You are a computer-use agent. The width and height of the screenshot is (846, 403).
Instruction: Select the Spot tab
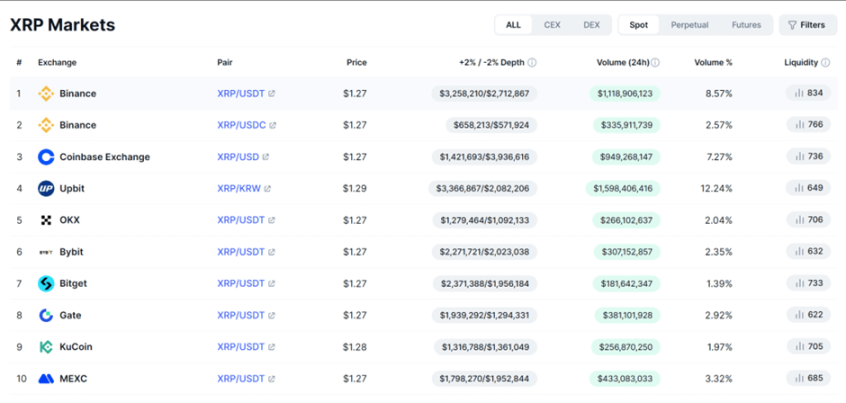637,25
